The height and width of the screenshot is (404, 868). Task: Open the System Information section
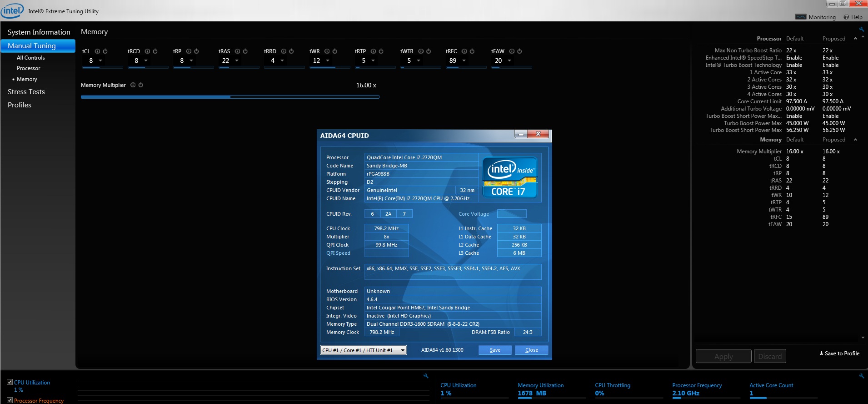coord(39,32)
